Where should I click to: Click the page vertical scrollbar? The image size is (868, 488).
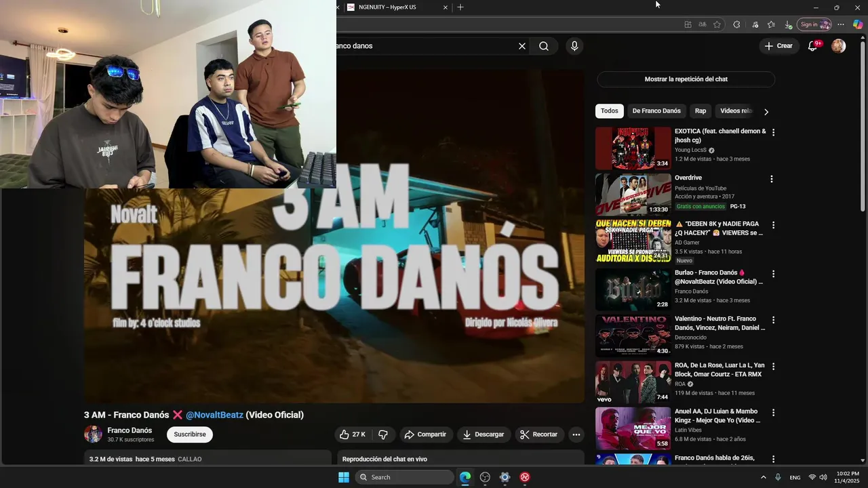tap(863, 125)
